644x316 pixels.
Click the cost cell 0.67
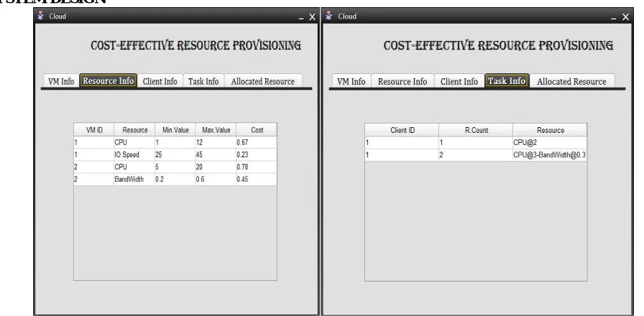[257, 142]
